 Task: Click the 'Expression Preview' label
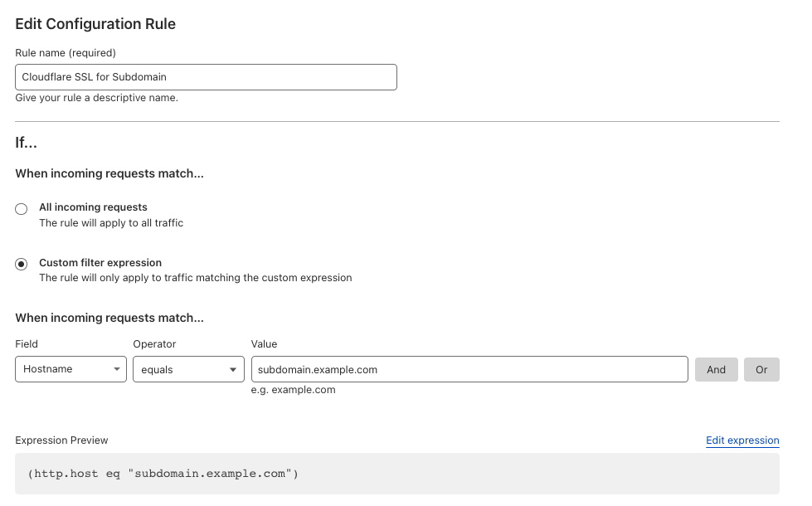61,440
